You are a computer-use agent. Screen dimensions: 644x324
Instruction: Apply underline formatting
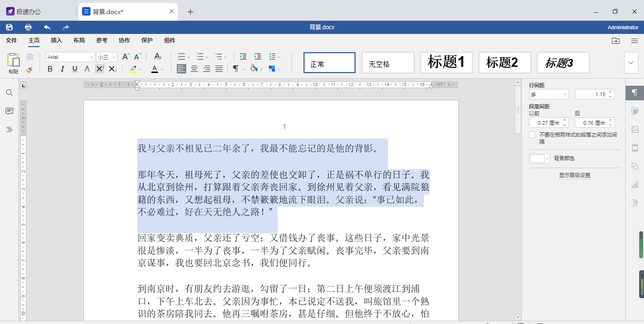[74, 69]
